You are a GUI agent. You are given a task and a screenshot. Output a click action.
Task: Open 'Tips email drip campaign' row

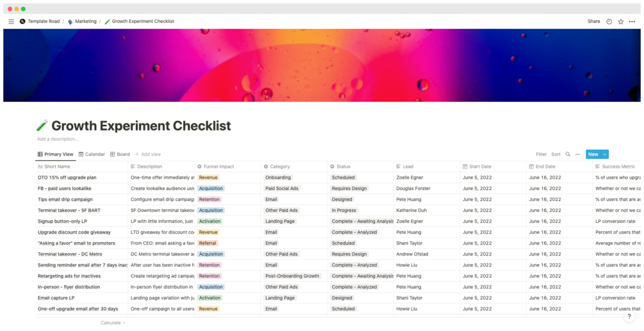(65, 199)
